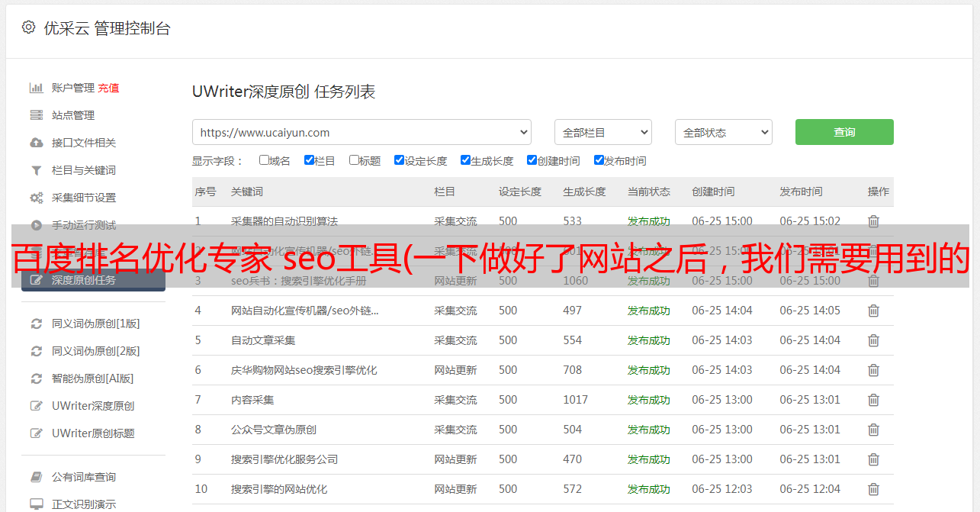
Task: Click the gear icon beside 优采云 管理控制台
Action: [28, 27]
